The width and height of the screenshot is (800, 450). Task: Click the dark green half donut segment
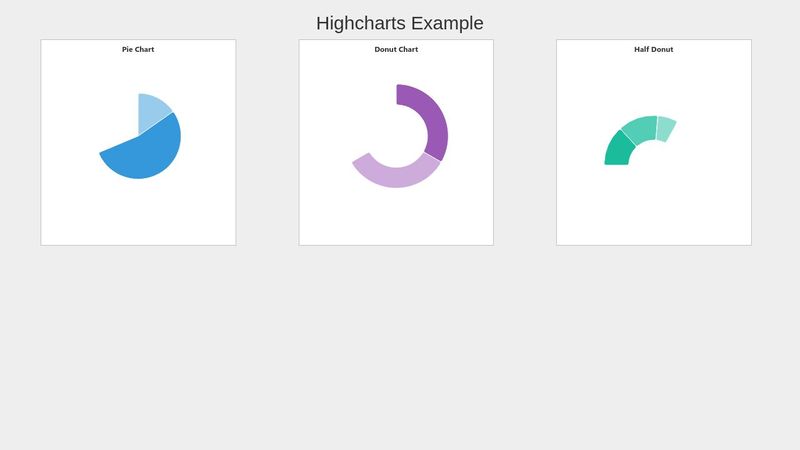(619, 150)
